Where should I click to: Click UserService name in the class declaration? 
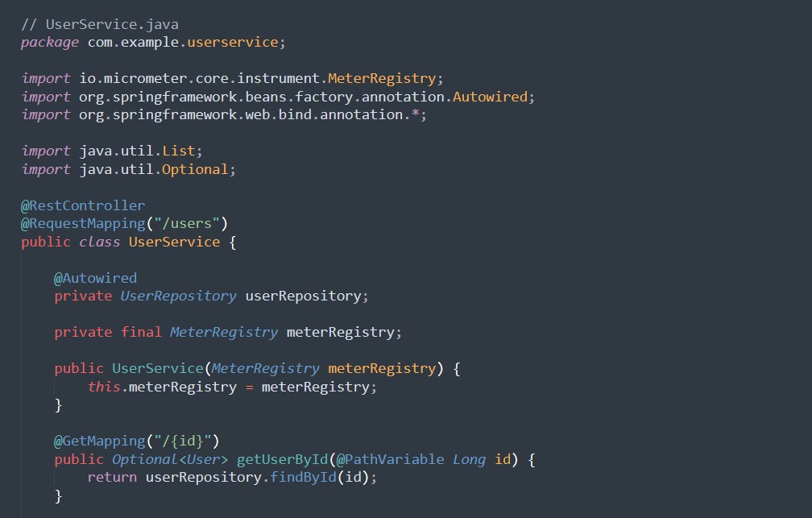tap(174, 242)
